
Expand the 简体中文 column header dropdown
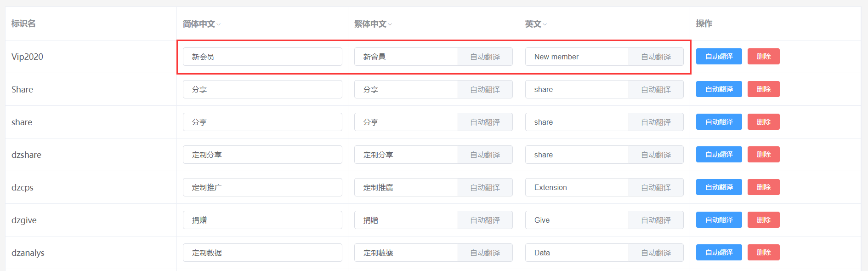(218, 24)
